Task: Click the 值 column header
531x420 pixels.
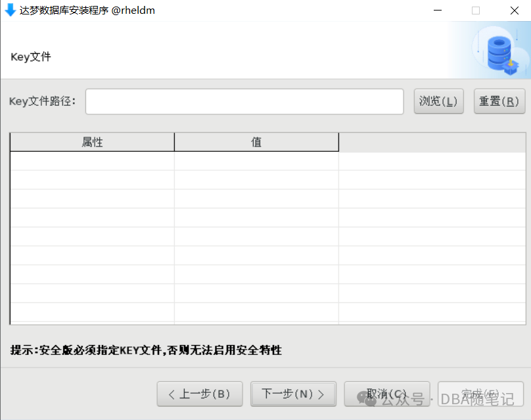Action: (256, 142)
